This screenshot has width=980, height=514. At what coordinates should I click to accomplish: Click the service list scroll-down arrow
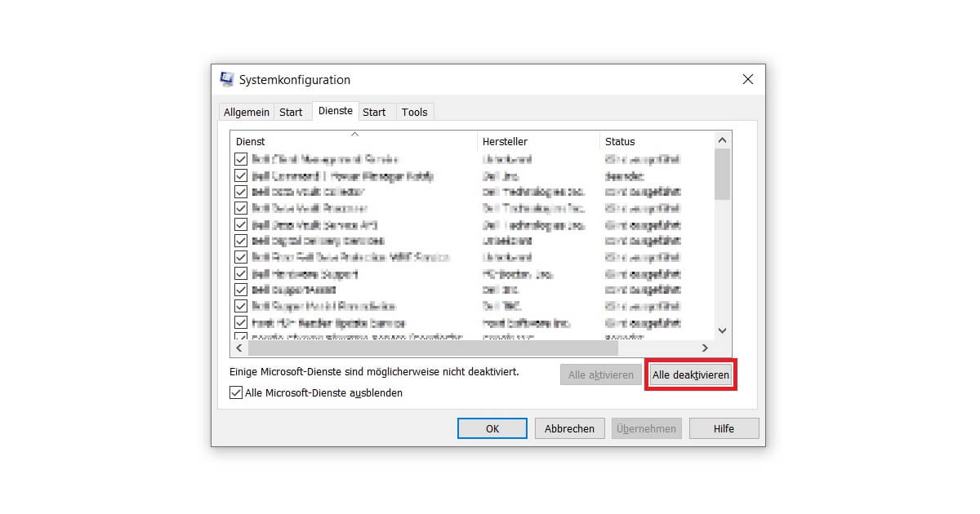click(722, 330)
